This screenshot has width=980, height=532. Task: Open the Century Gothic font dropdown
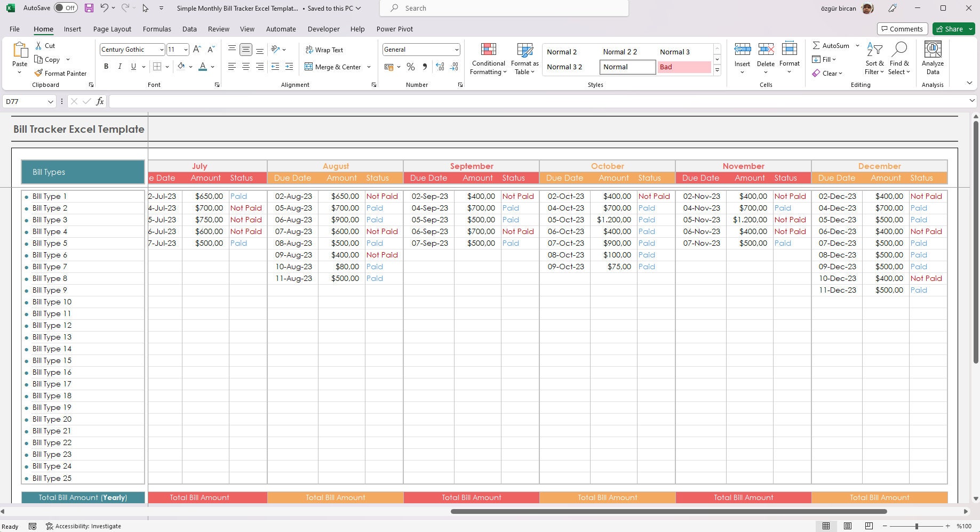click(161, 50)
